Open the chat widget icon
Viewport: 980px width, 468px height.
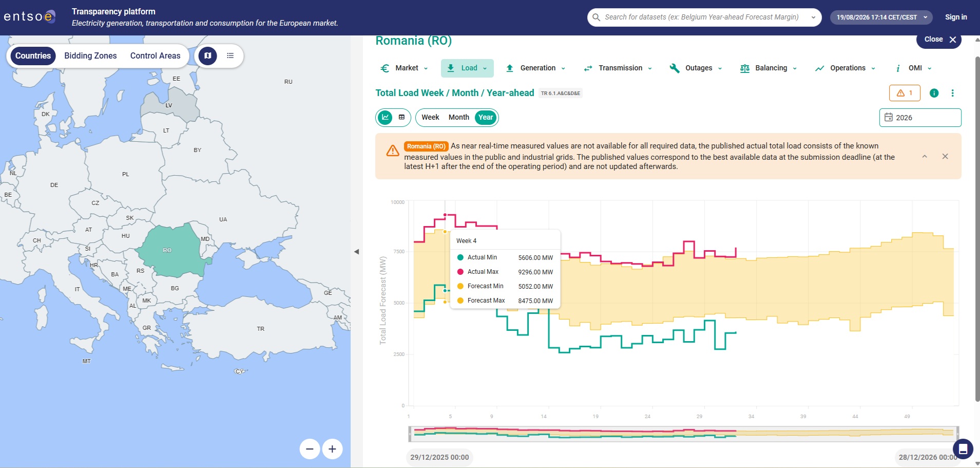(x=963, y=448)
